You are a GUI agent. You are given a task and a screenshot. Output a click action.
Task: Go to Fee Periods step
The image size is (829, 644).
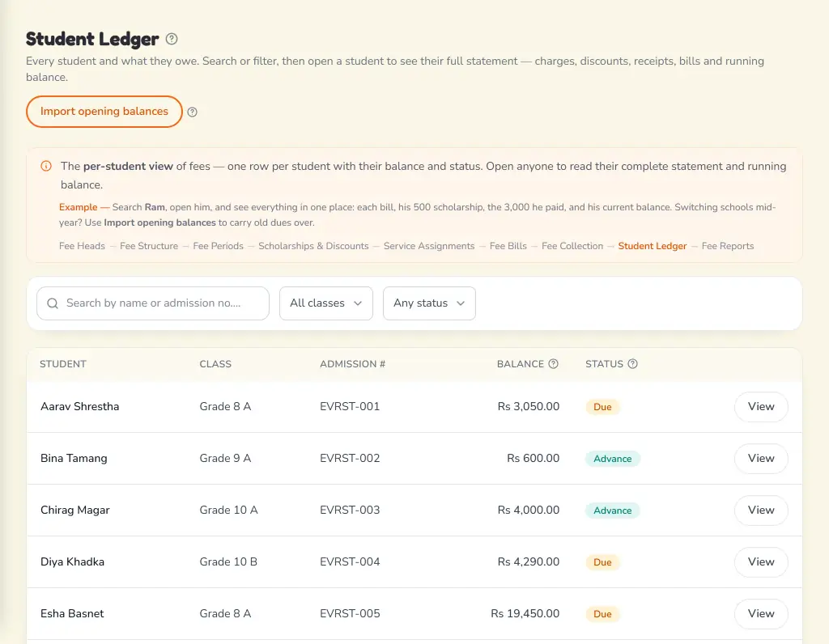click(x=218, y=246)
